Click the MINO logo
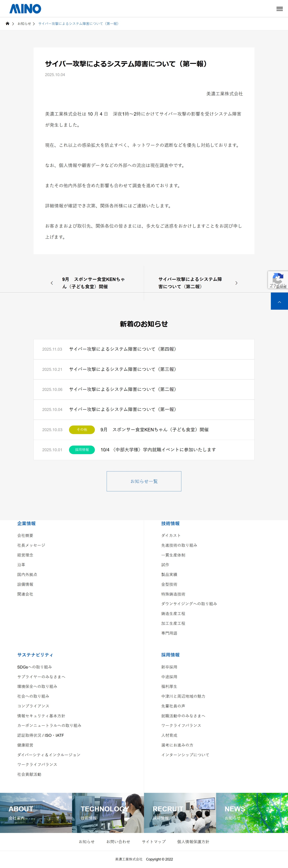 click(x=25, y=9)
